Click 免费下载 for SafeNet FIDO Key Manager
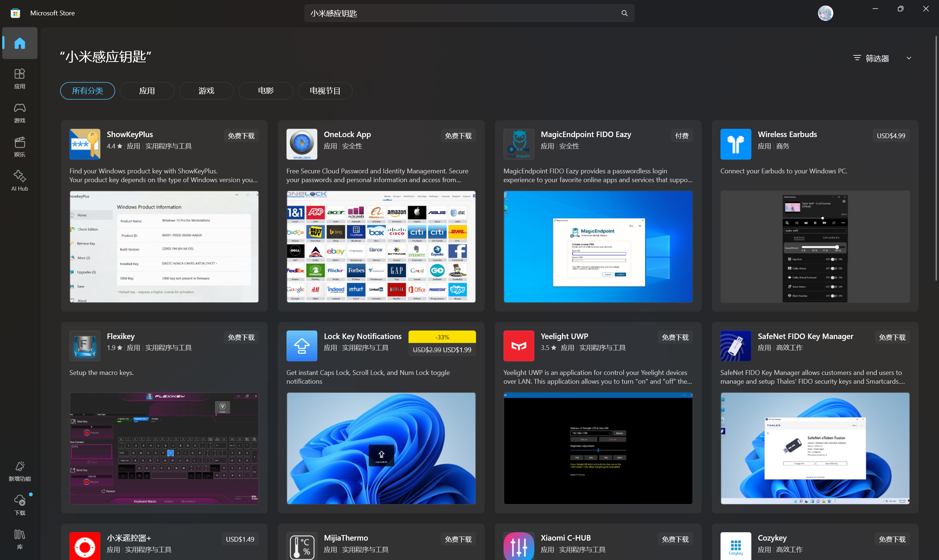Image resolution: width=939 pixels, height=560 pixels. coord(892,338)
